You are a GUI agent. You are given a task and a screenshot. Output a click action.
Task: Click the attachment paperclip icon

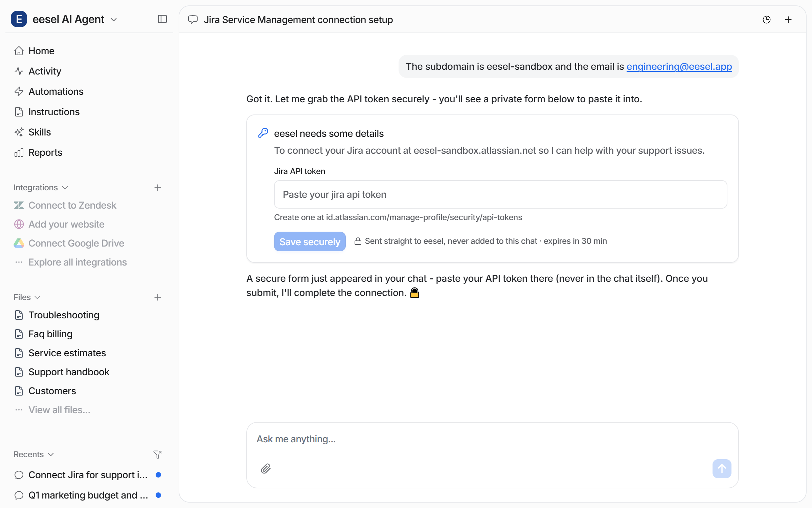tap(266, 469)
